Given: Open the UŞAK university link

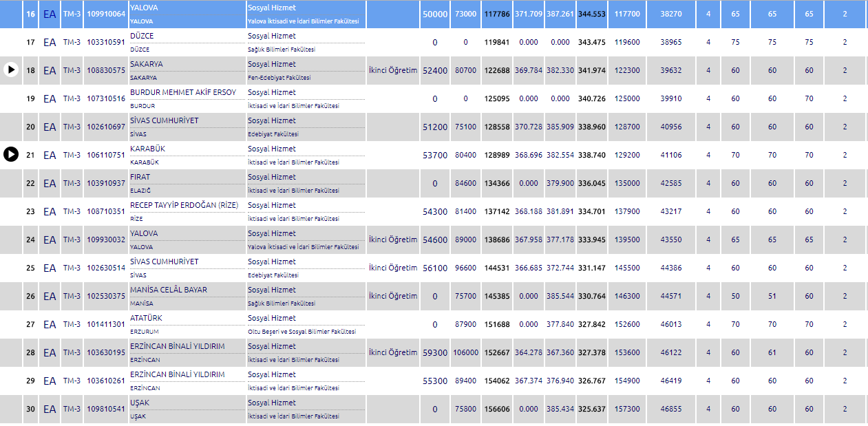Looking at the screenshot, I should (x=140, y=403).
